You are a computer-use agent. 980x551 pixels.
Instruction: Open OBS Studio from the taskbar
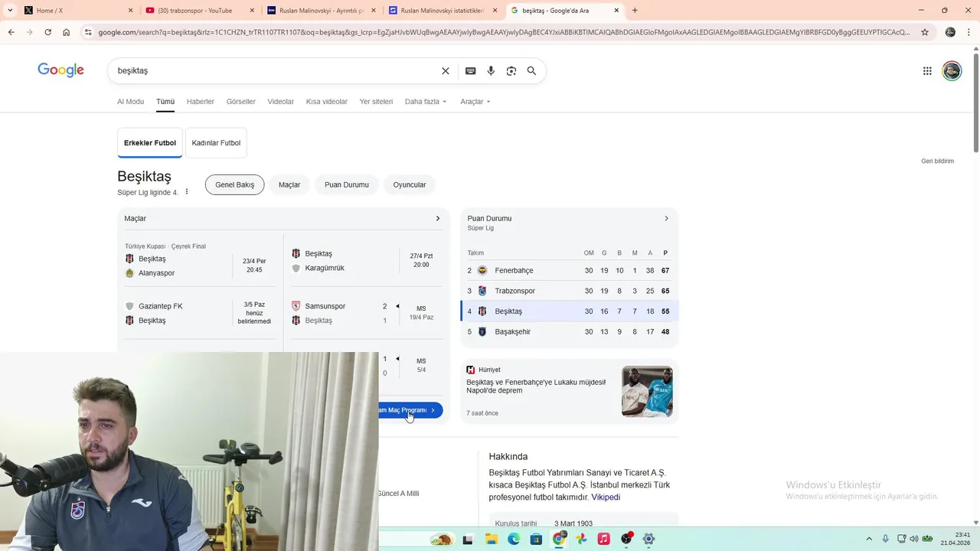(626, 539)
